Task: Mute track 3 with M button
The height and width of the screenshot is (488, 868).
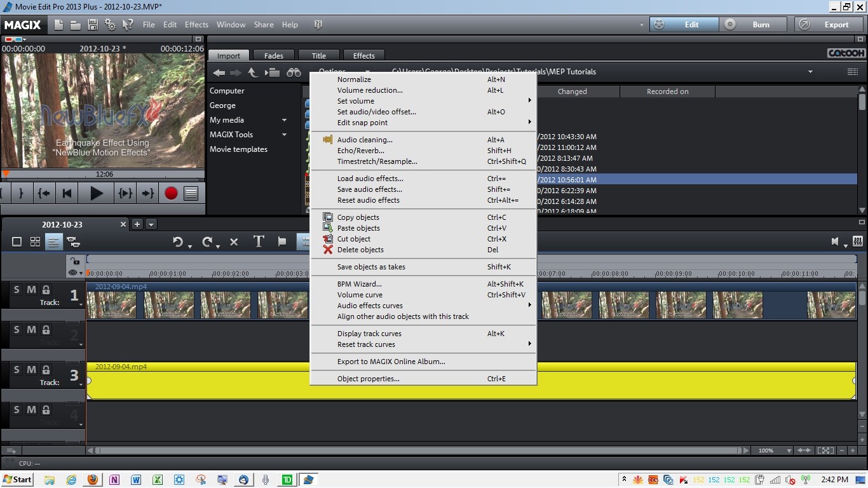Action: [31, 370]
